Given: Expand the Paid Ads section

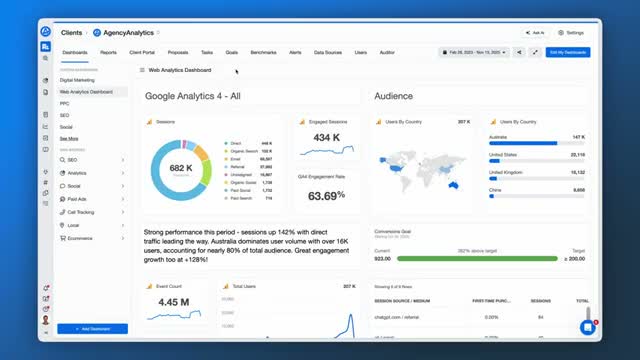Looking at the screenshot, I should click(92, 199).
